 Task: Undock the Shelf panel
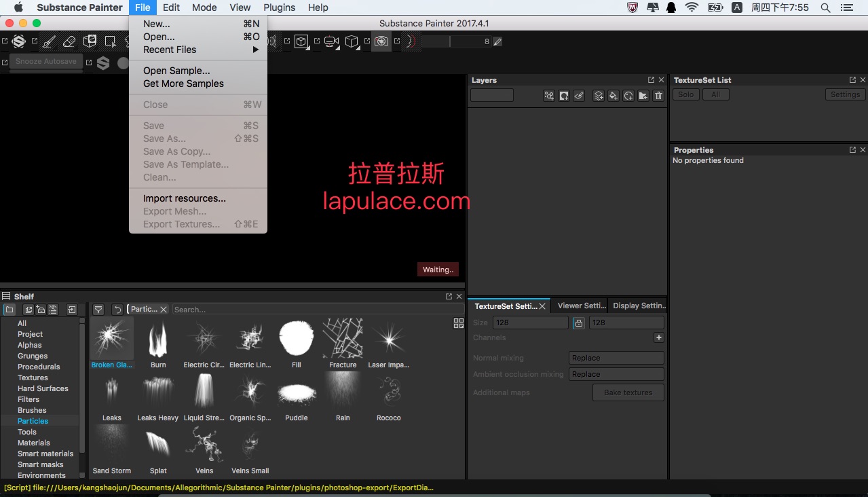[x=449, y=297]
